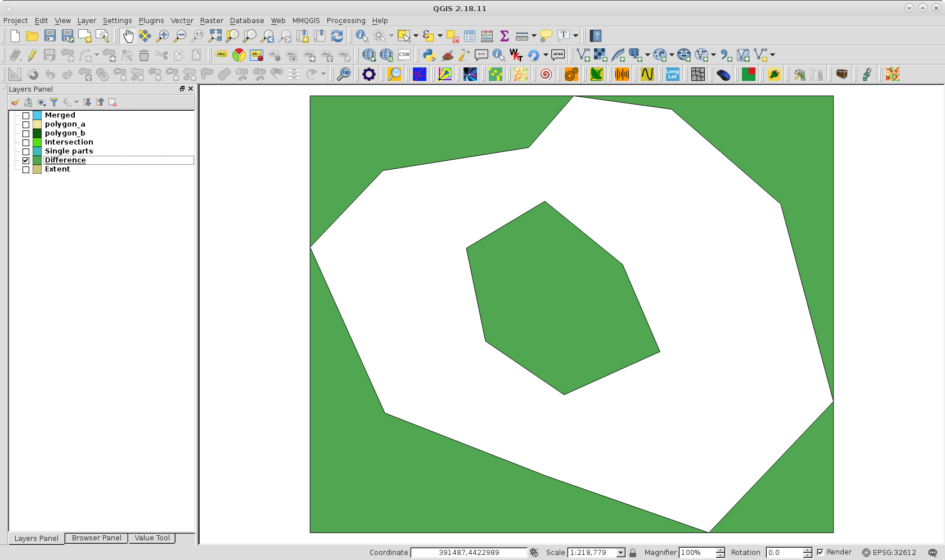Click the Add Raster Layer checkerboard icon

(x=601, y=55)
